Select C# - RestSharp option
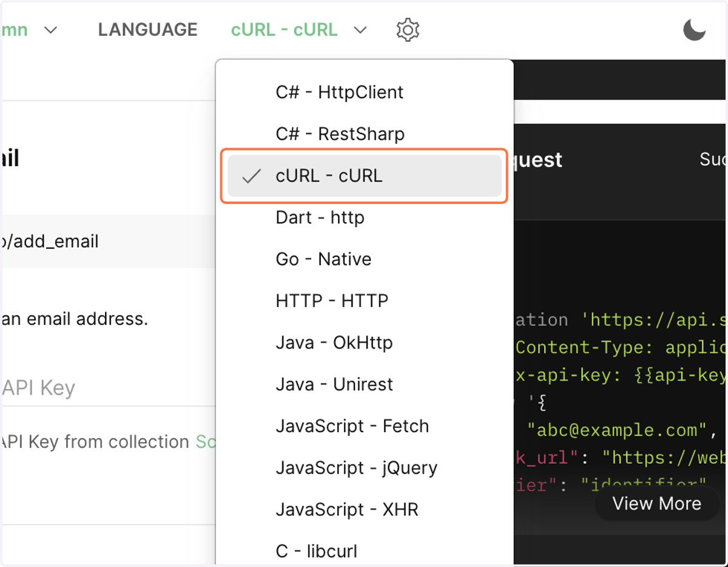The height and width of the screenshot is (567, 728). point(364,134)
